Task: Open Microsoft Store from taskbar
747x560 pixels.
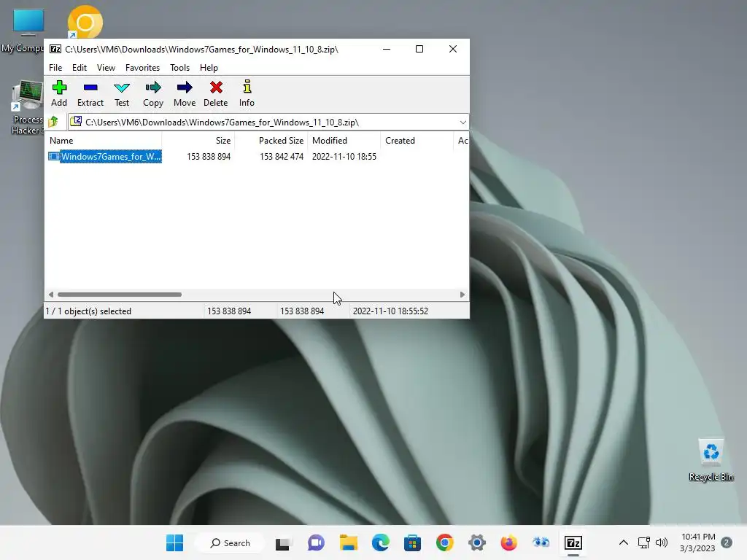Action: pos(413,542)
